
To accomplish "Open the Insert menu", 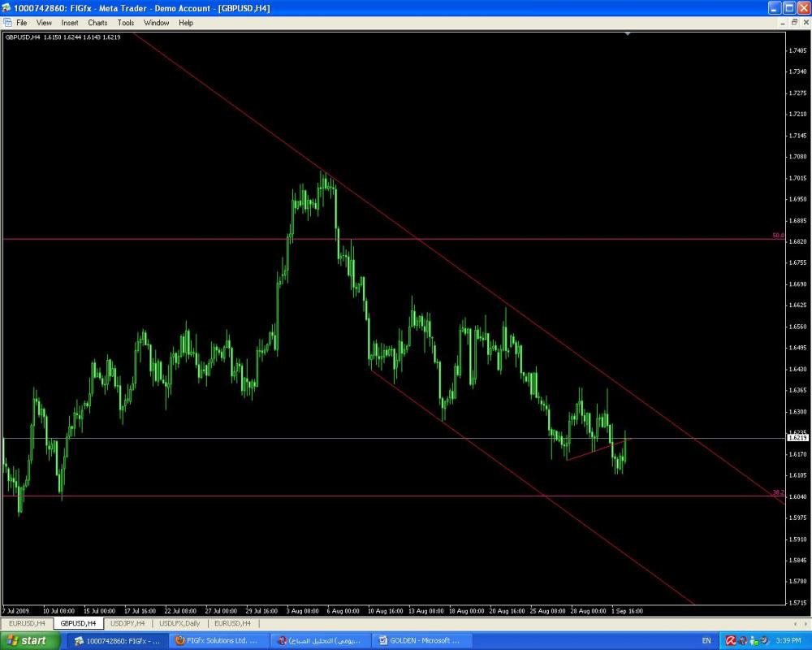I will tap(69, 23).
